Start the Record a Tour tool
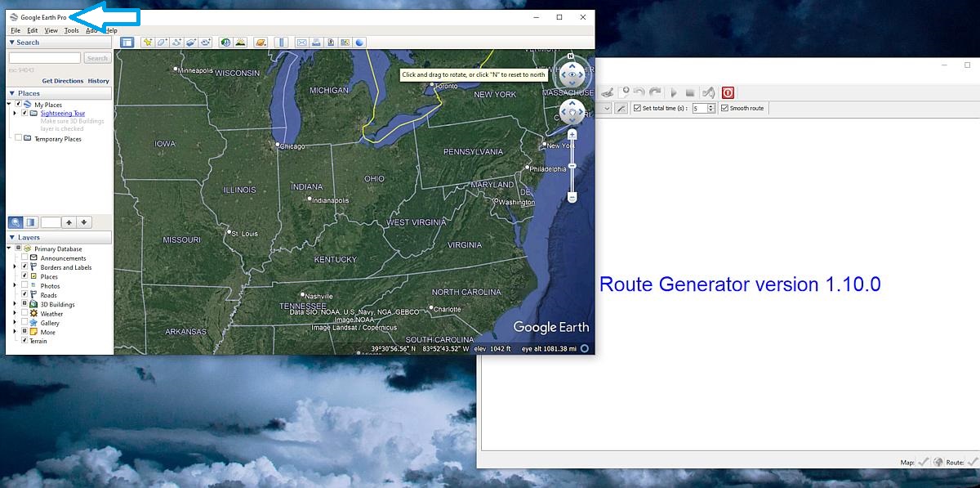 (x=205, y=43)
